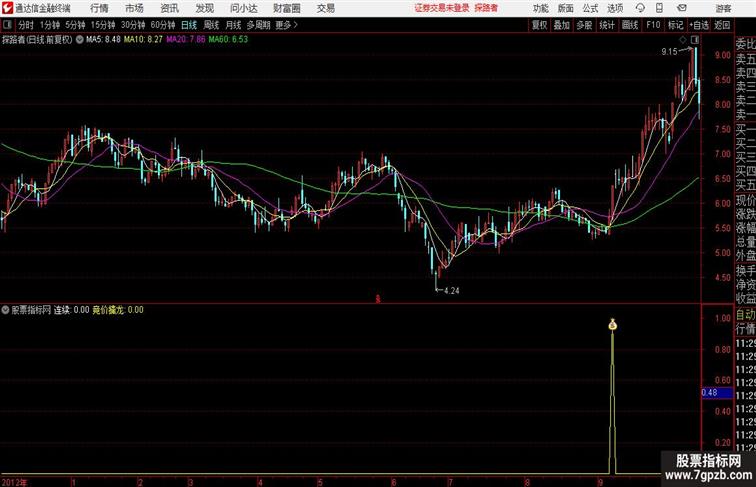Click the blue 0.48 value marker on axis
Viewport: 756px width, 487px height.
(716, 392)
